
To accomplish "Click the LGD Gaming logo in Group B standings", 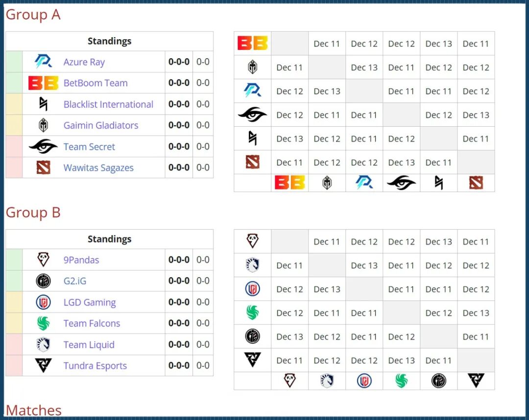I will pyautogui.click(x=43, y=302).
